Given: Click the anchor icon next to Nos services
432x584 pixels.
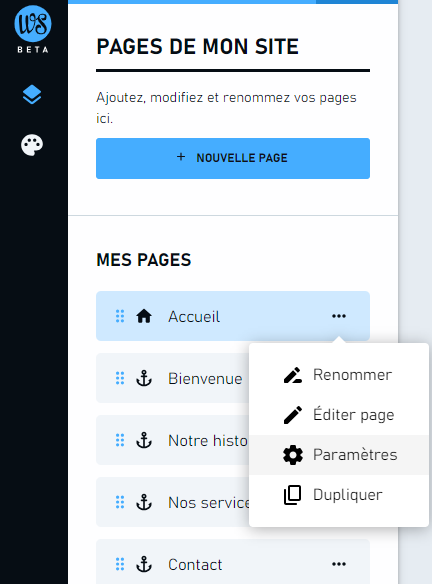Looking at the screenshot, I should [x=144, y=502].
